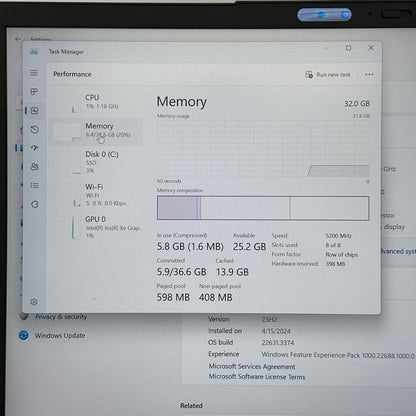This screenshot has height=416, width=416.
Task: Open the Microsoft Software License Terms link
Action: [x=257, y=377]
